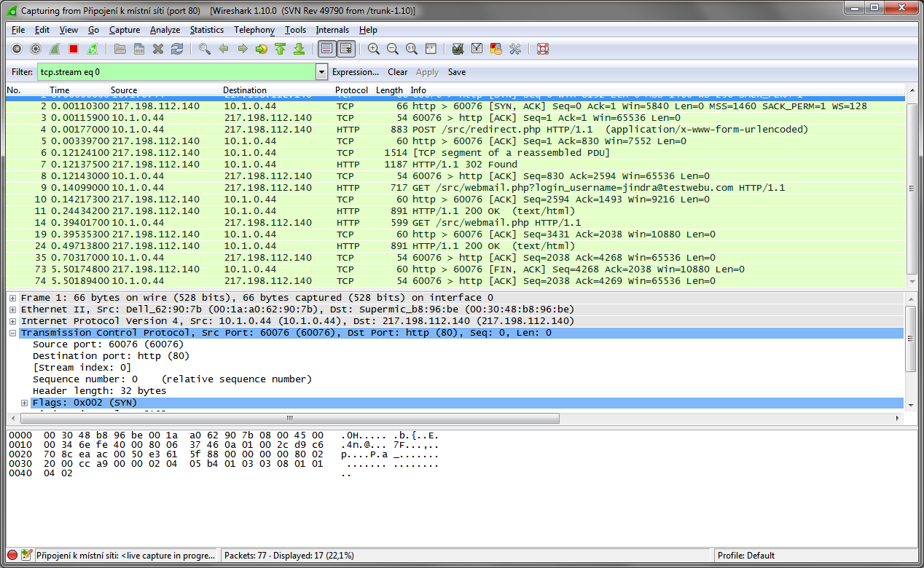Click the Expression... filter button
This screenshot has height=568, width=924.
356,72
